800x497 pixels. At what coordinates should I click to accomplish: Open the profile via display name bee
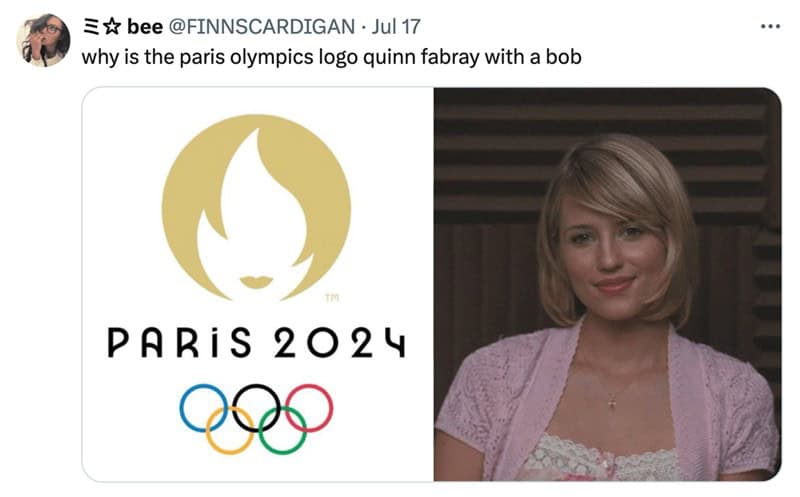145,27
